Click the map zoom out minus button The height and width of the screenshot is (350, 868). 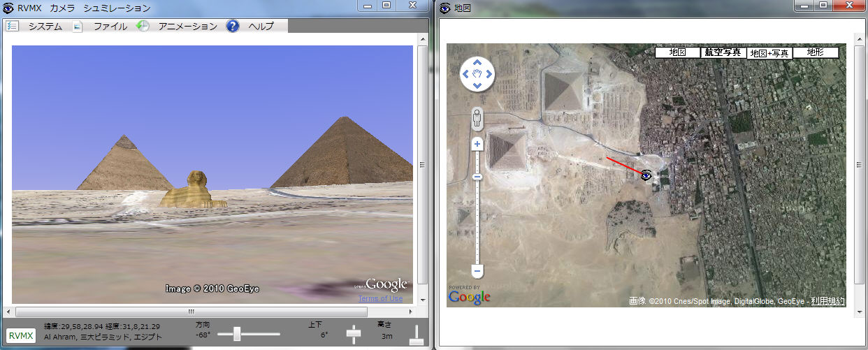pyautogui.click(x=477, y=270)
